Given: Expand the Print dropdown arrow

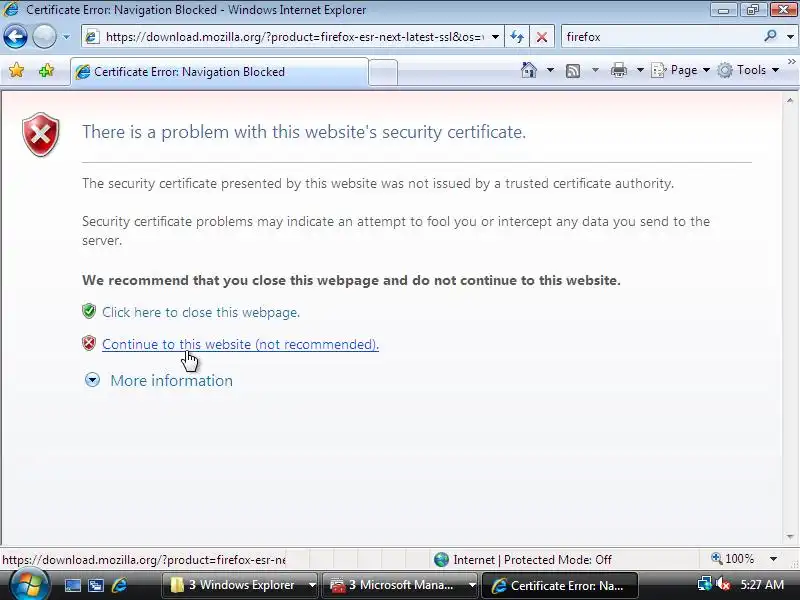Looking at the screenshot, I should (640, 70).
